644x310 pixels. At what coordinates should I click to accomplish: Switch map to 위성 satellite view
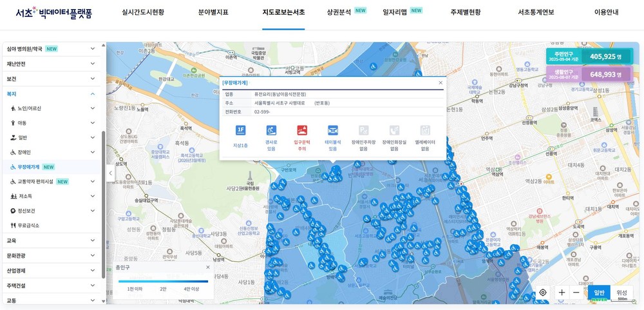[621, 293]
